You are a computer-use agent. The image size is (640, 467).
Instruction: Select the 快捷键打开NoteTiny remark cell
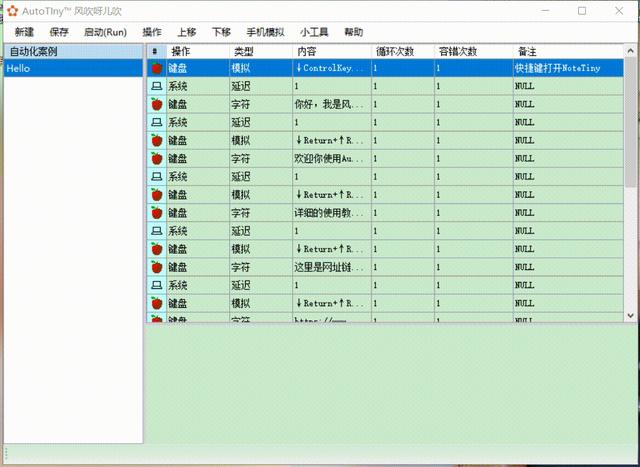[x=568, y=68]
